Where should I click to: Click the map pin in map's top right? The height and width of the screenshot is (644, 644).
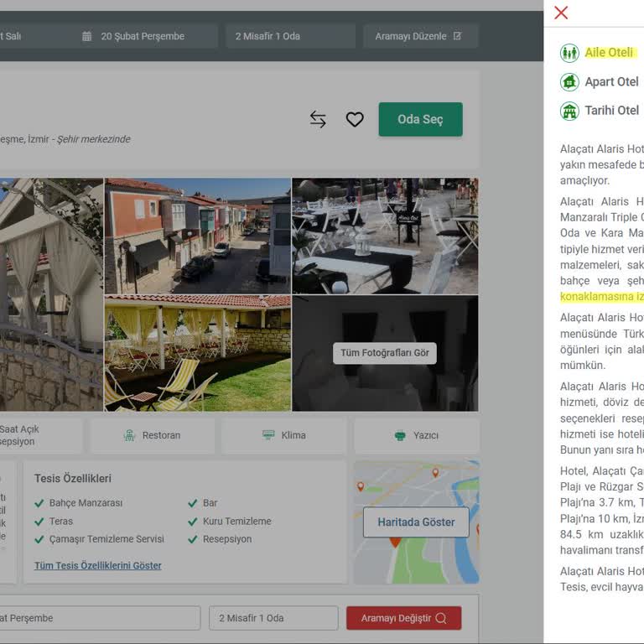435,473
